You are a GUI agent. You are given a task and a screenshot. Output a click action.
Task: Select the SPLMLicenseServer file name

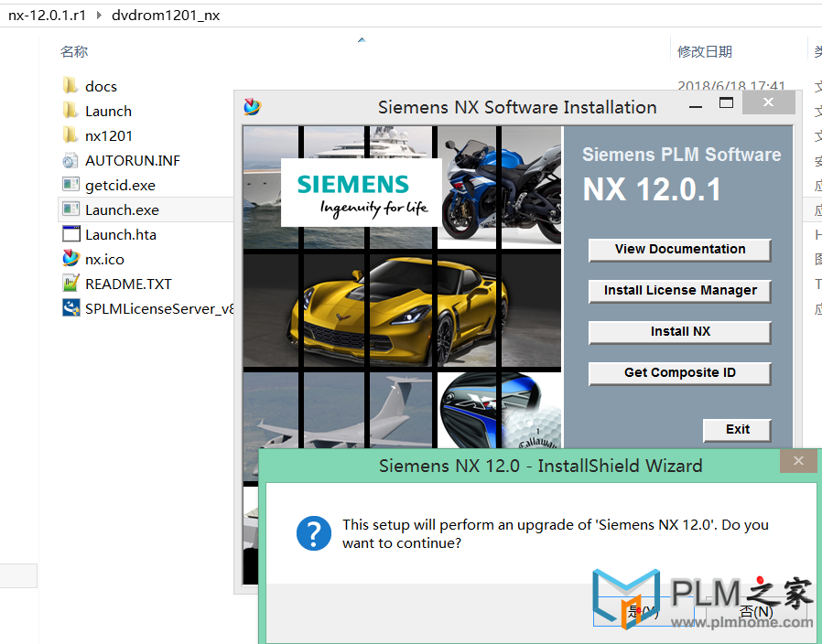(159, 308)
